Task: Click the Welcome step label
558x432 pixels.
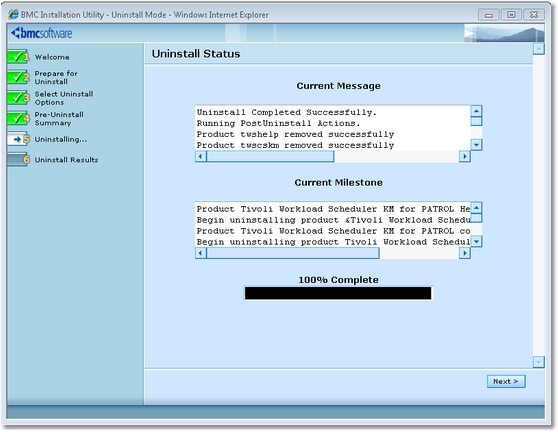Action: [52, 57]
